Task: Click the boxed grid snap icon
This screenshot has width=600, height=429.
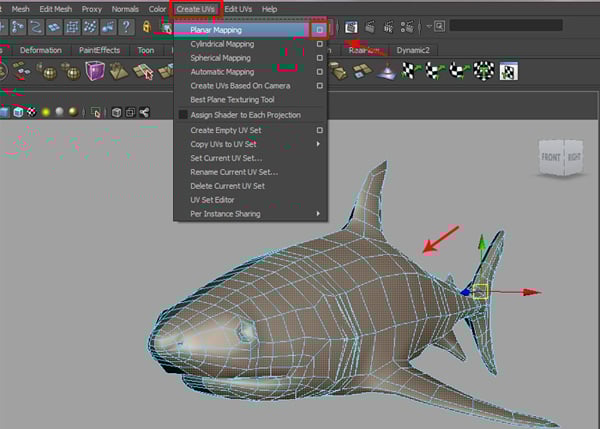Action: click(x=72, y=27)
